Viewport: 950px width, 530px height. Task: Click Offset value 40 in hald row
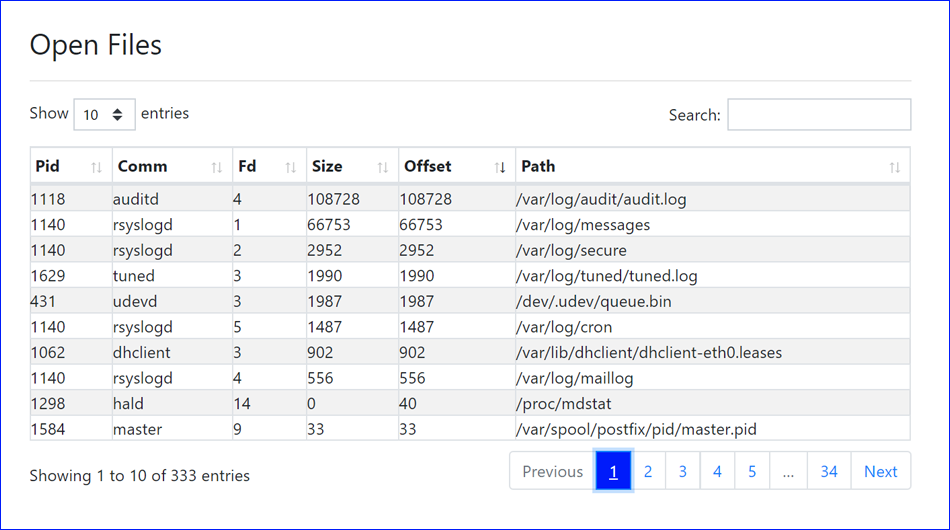457,403
